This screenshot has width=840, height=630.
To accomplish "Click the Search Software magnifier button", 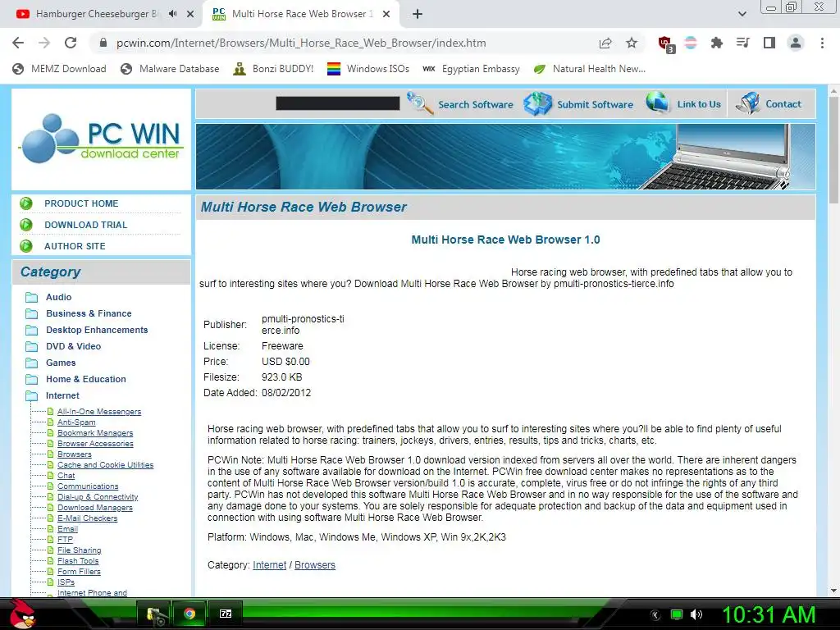I will (459, 104).
